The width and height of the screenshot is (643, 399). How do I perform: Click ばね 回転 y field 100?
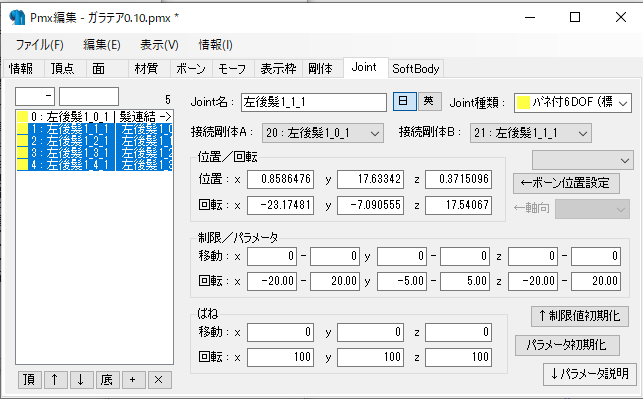coord(370,357)
